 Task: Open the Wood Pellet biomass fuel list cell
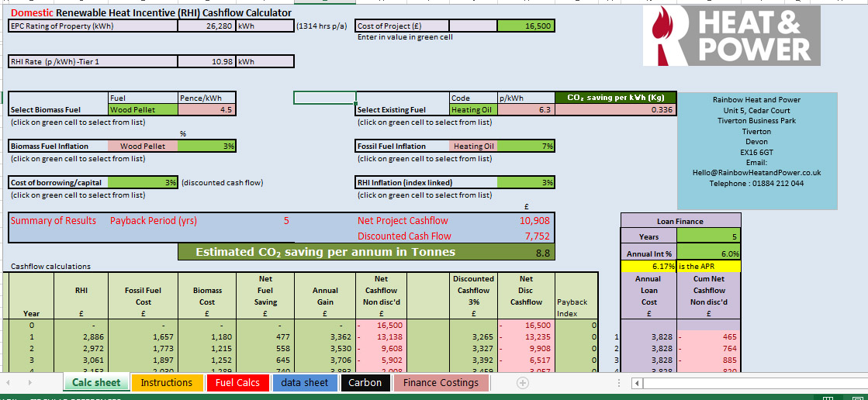143,110
